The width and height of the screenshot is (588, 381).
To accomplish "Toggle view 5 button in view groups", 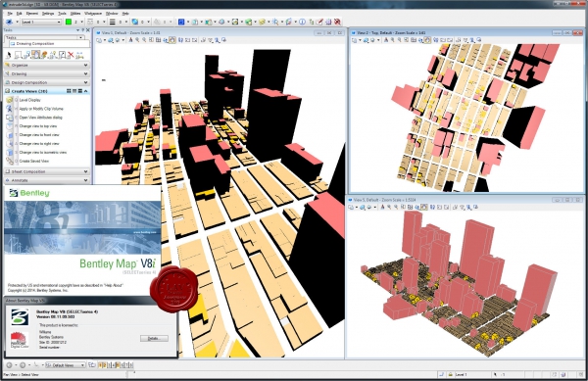I will point(118,365).
